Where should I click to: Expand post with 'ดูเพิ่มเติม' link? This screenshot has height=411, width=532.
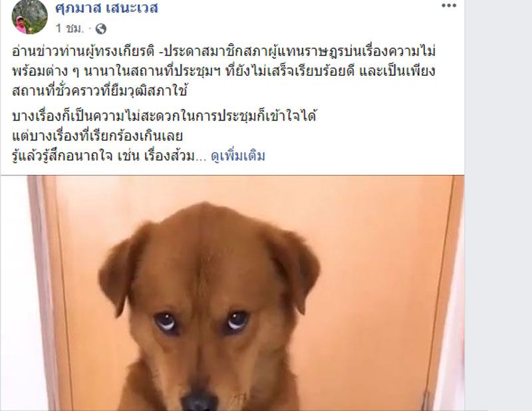[238, 156]
